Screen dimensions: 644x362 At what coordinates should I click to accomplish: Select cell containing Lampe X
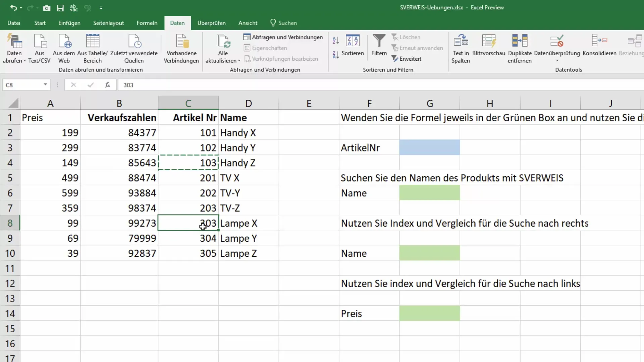point(249,223)
